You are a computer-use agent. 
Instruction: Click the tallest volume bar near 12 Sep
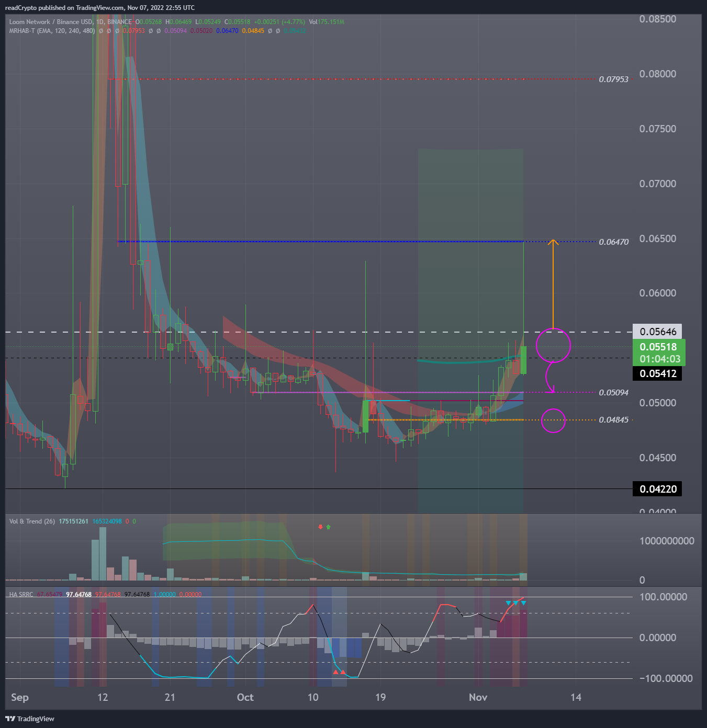103,554
